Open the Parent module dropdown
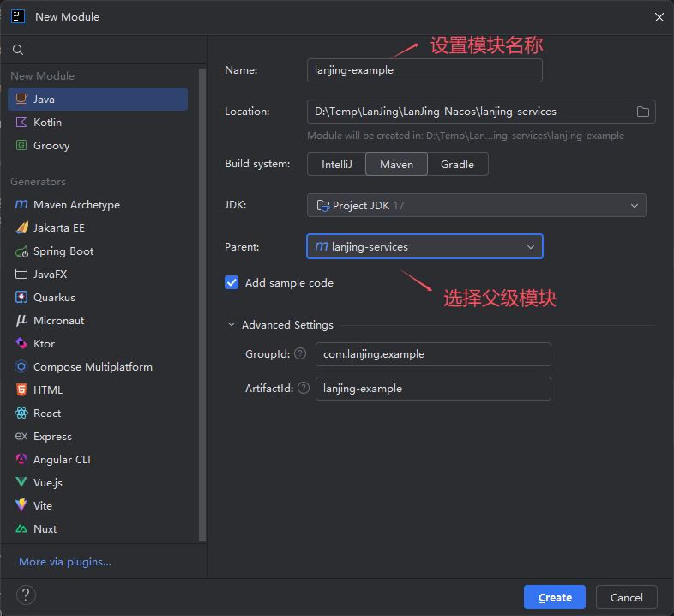 [x=424, y=246]
